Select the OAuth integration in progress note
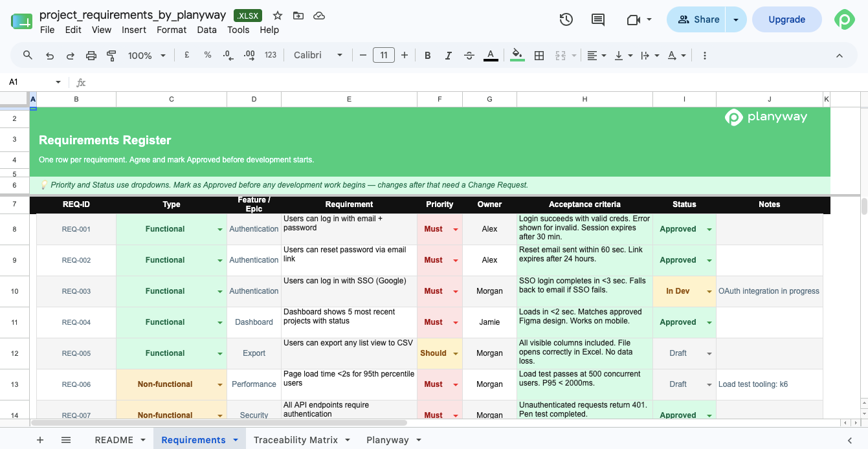This screenshot has width=868, height=449. pyautogui.click(x=769, y=291)
